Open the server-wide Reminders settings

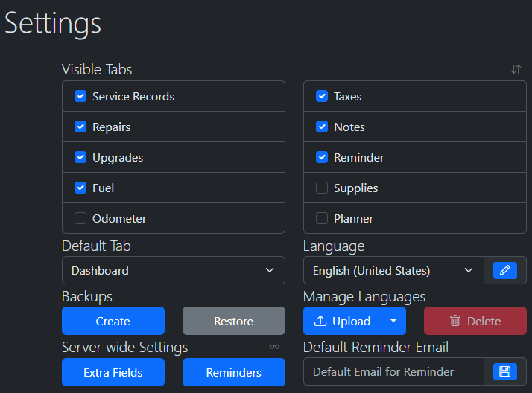tap(233, 372)
